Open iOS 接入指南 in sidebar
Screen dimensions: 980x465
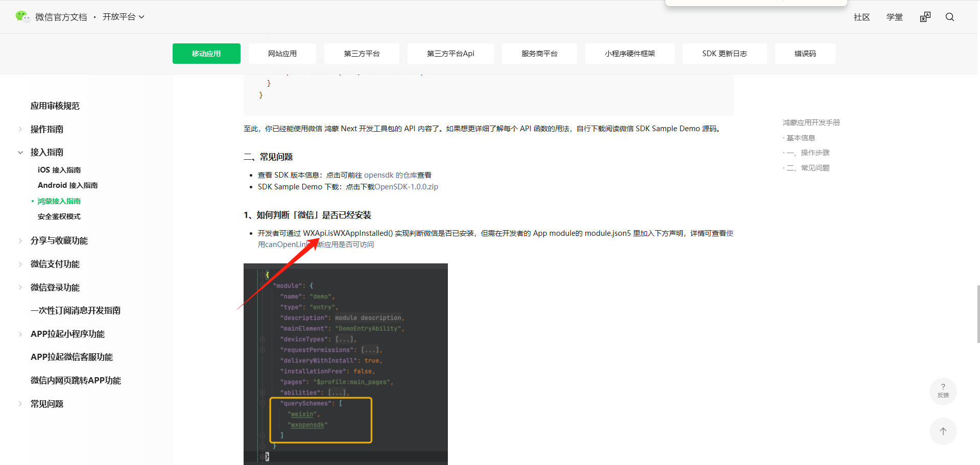59,170
